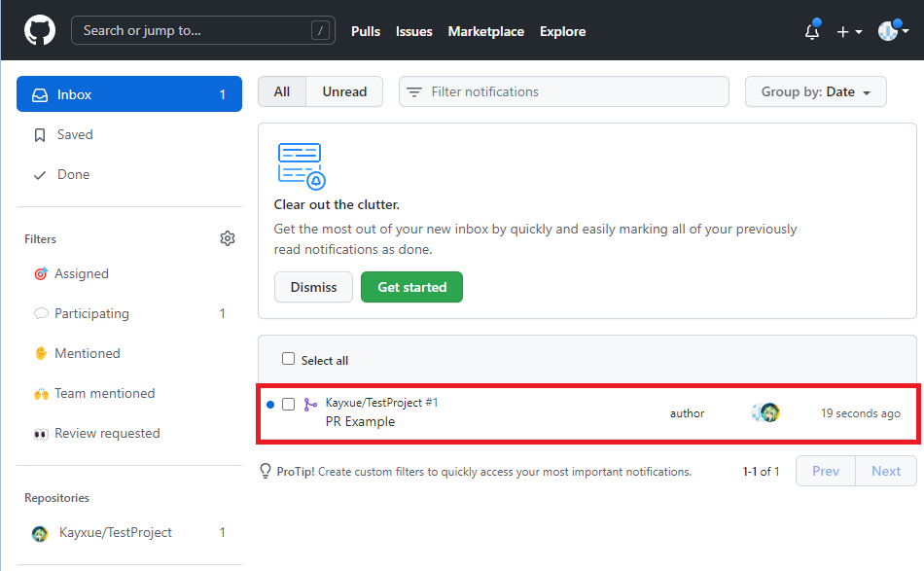Click the Assigned filter target icon
Screen dimensions: 924x571
point(41,273)
